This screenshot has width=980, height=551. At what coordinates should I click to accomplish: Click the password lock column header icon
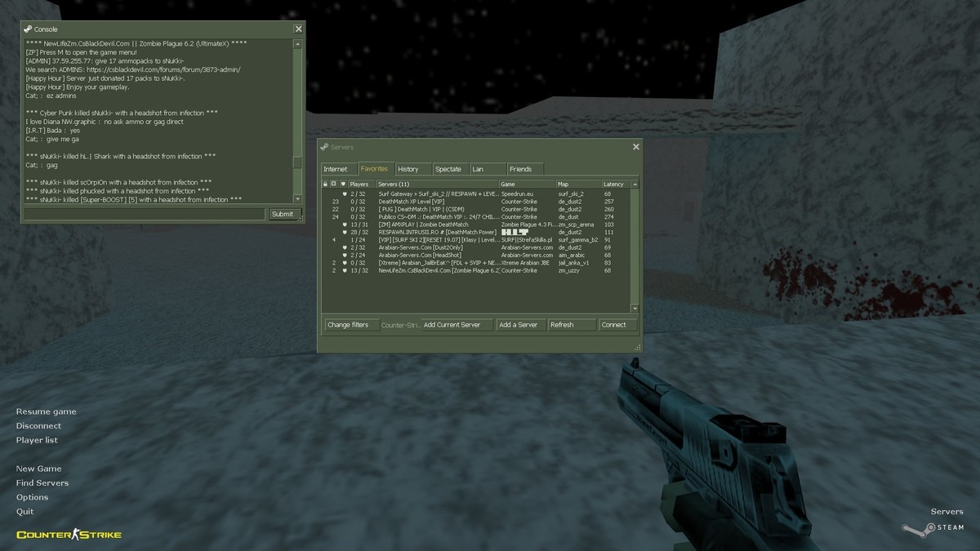(325, 184)
